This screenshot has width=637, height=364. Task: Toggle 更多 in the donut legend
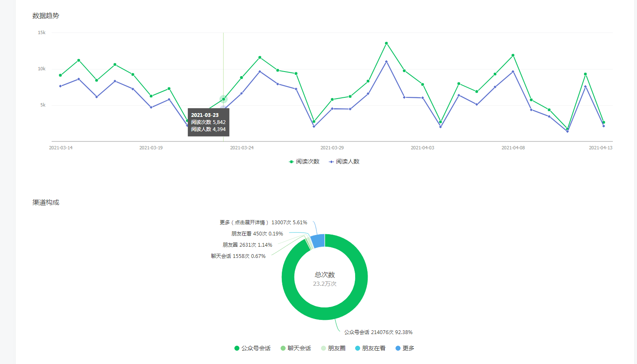tap(405, 348)
